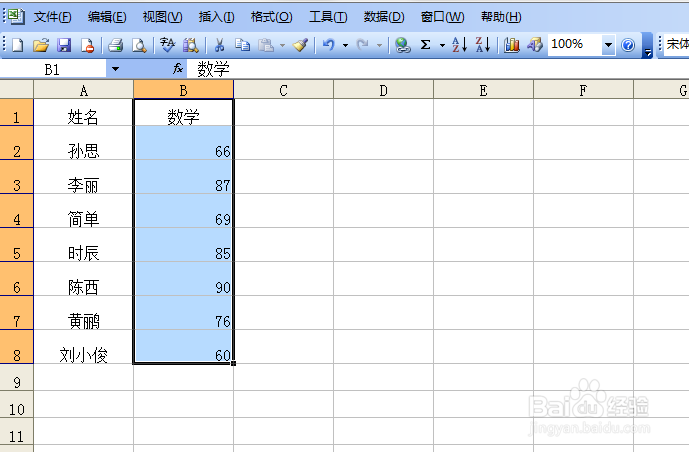Click the Select All corner button

tap(17, 90)
